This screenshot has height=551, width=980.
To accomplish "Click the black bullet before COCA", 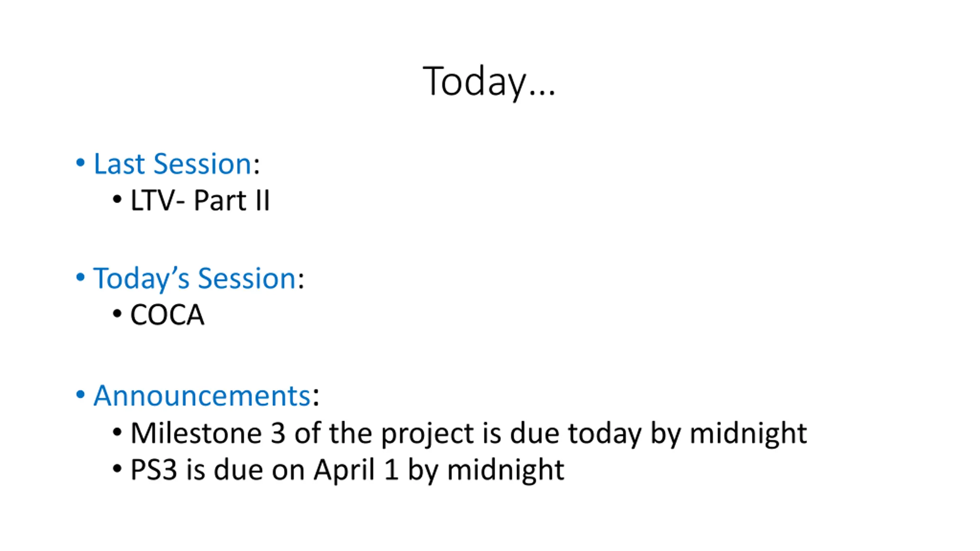I will pyautogui.click(x=117, y=314).
